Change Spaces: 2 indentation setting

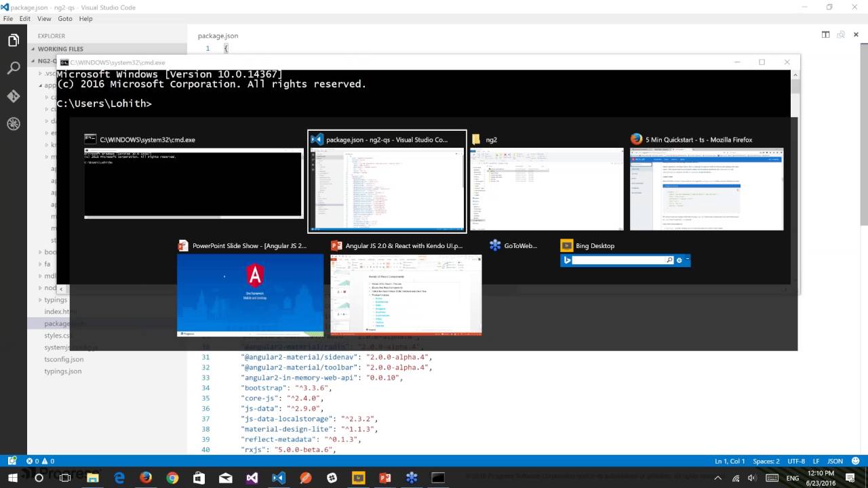766,461
